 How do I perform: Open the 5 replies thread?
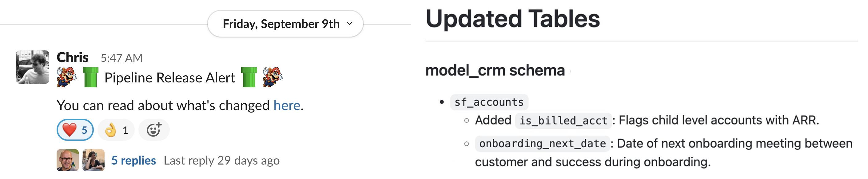[133, 161]
